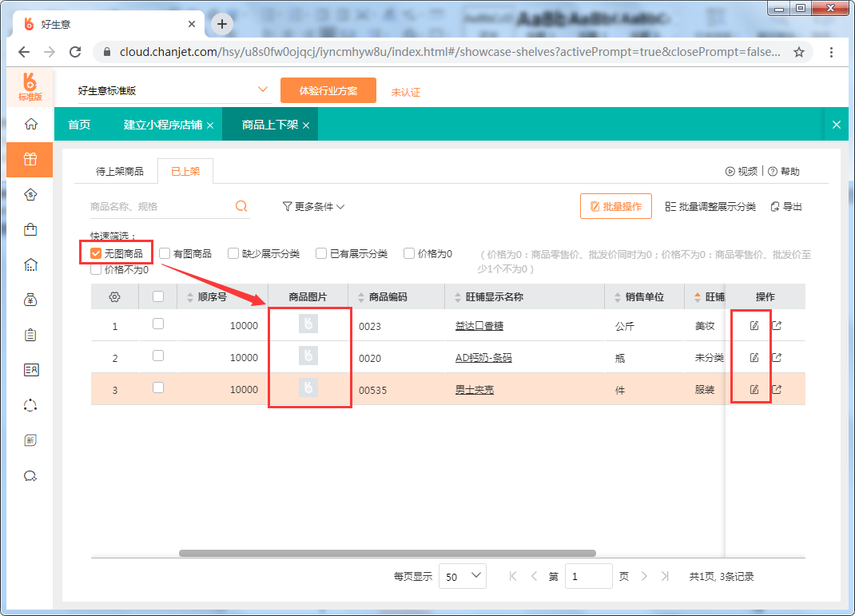Click the page number input field

click(x=588, y=576)
